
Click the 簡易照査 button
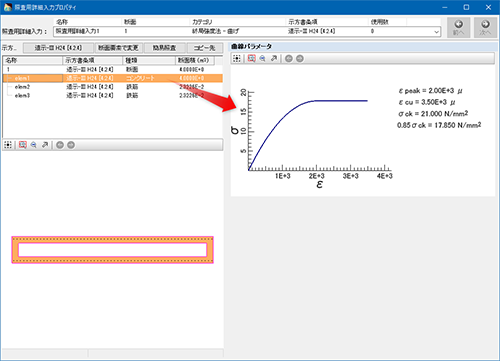[165, 48]
